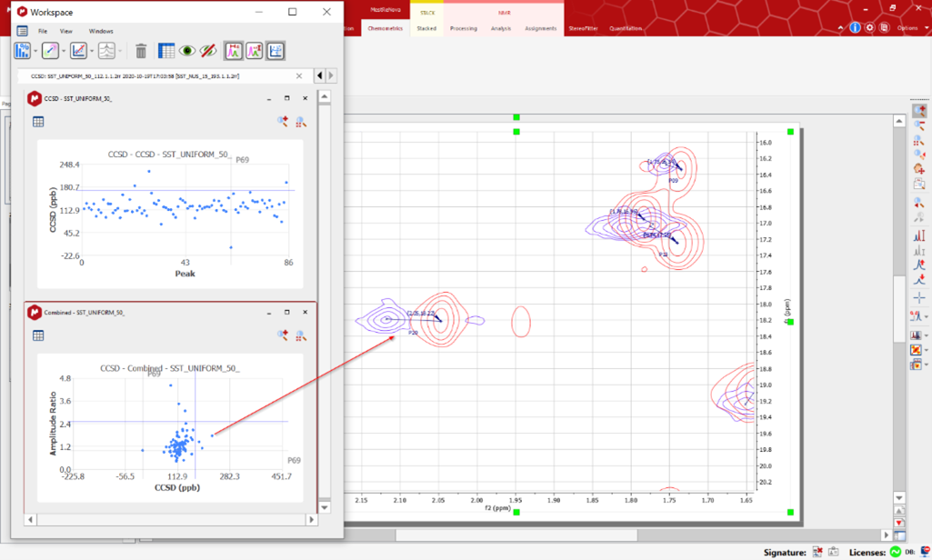Click the info icon in top ribbon
932x560 pixels.
[855, 28]
